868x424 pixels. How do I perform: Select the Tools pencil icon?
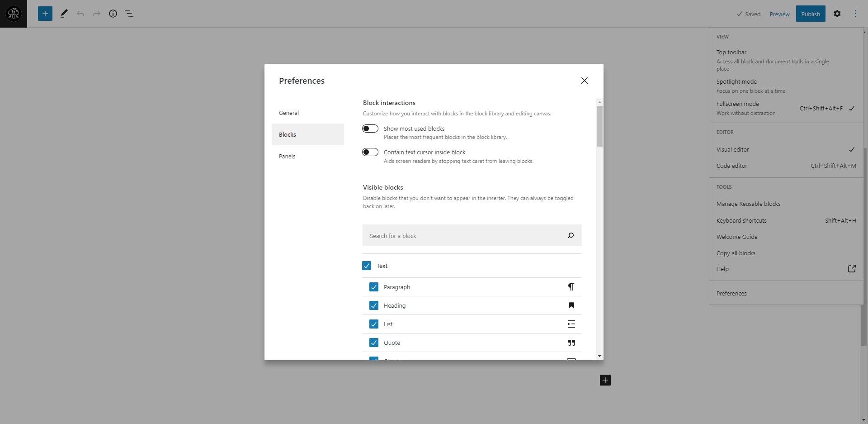point(64,14)
